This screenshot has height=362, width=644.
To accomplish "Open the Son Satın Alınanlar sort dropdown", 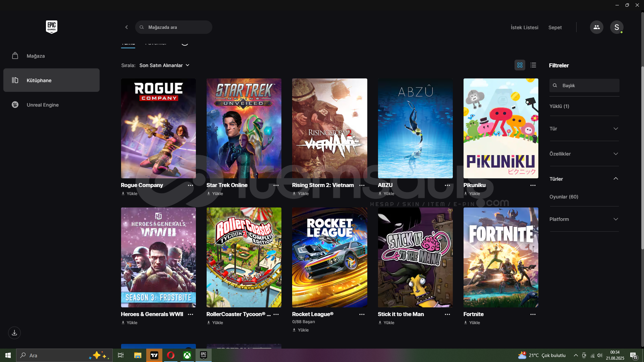I will pos(164,65).
